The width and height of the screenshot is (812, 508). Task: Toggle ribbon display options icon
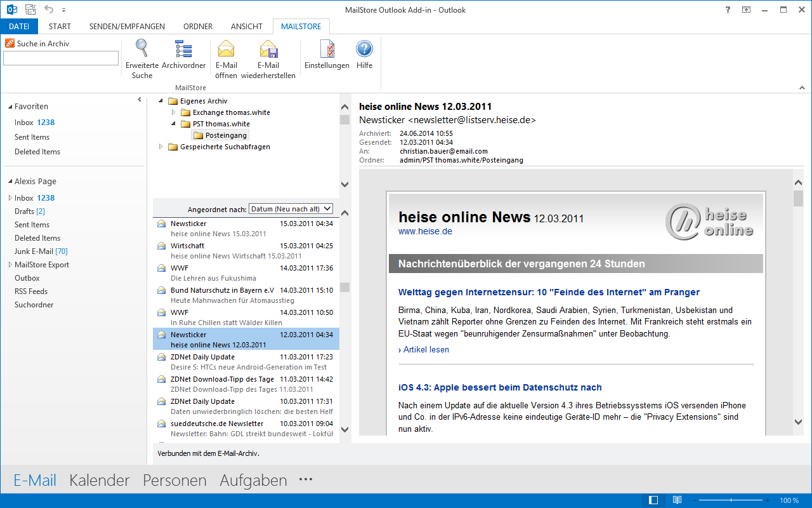click(x=746, y=10)
